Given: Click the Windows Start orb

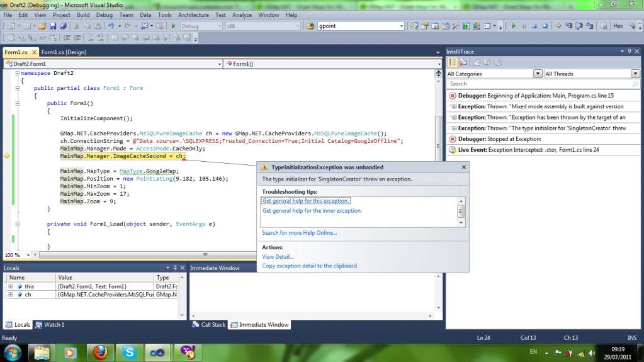Looking at the screenshot, I should [x=13, y=353].
